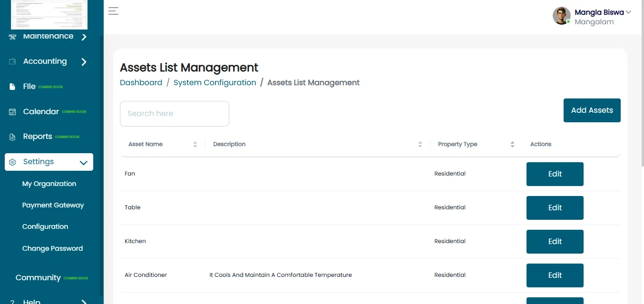Open the Calendar menu item
The height and width of the screenshot is (304, 644).
pyautogui.click(x=41, y=111)
